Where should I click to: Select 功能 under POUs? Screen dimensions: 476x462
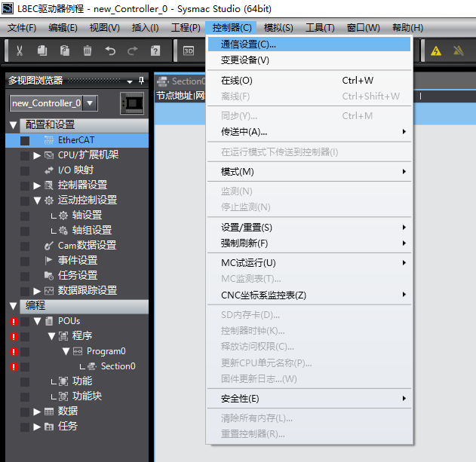point(82,381)
